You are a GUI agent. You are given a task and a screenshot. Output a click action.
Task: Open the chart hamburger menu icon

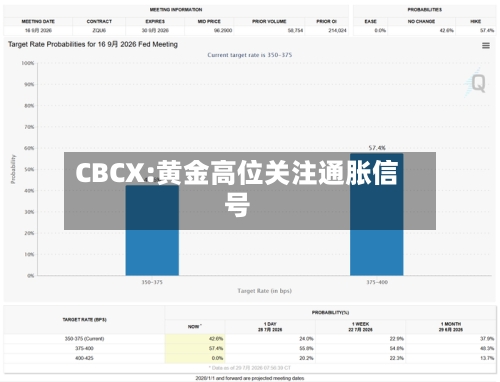click(x=486, y=46)
